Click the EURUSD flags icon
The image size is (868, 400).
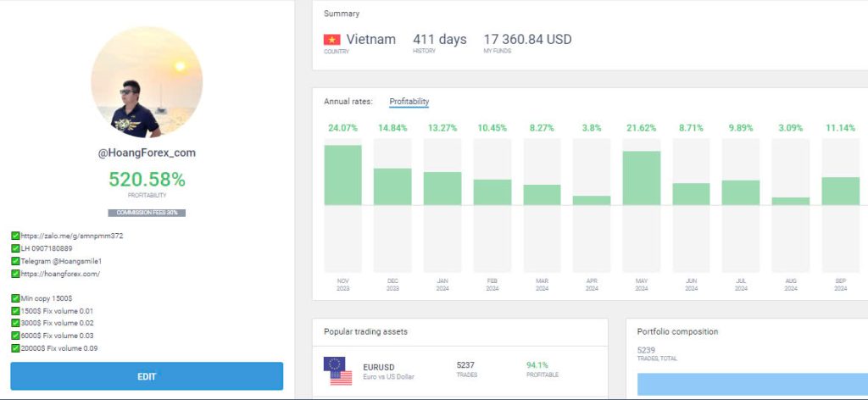(337, 370)
